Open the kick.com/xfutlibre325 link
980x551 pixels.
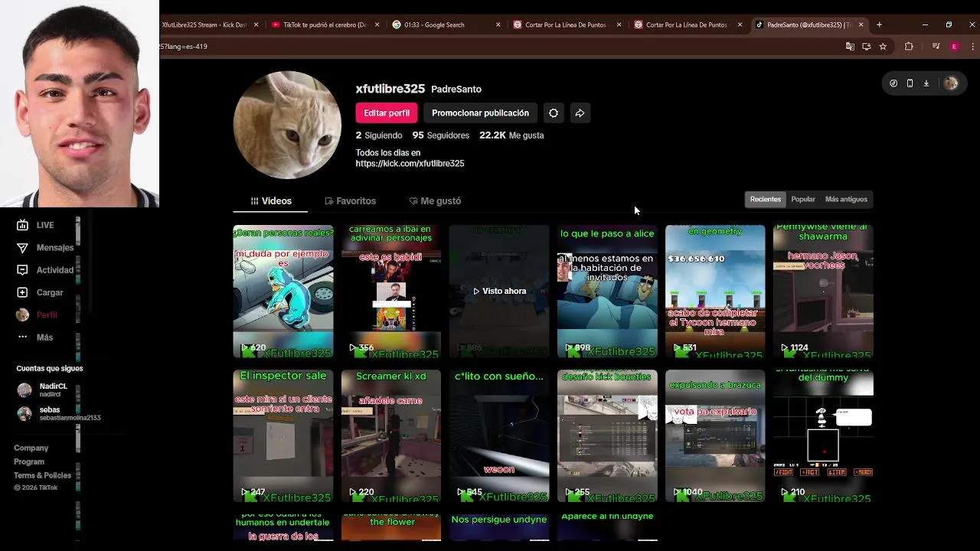click(410, 164)
